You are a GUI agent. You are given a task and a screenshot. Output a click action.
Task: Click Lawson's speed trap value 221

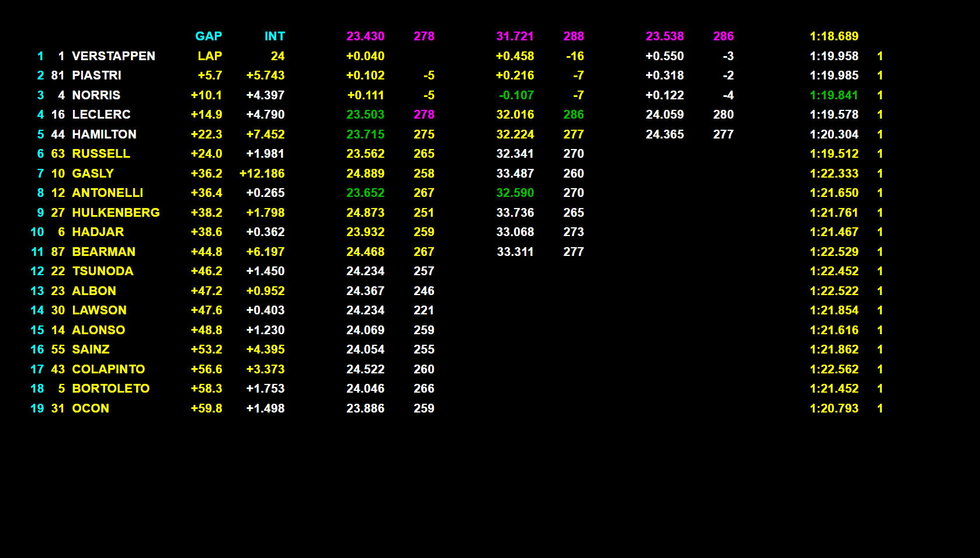click(424, 310)
